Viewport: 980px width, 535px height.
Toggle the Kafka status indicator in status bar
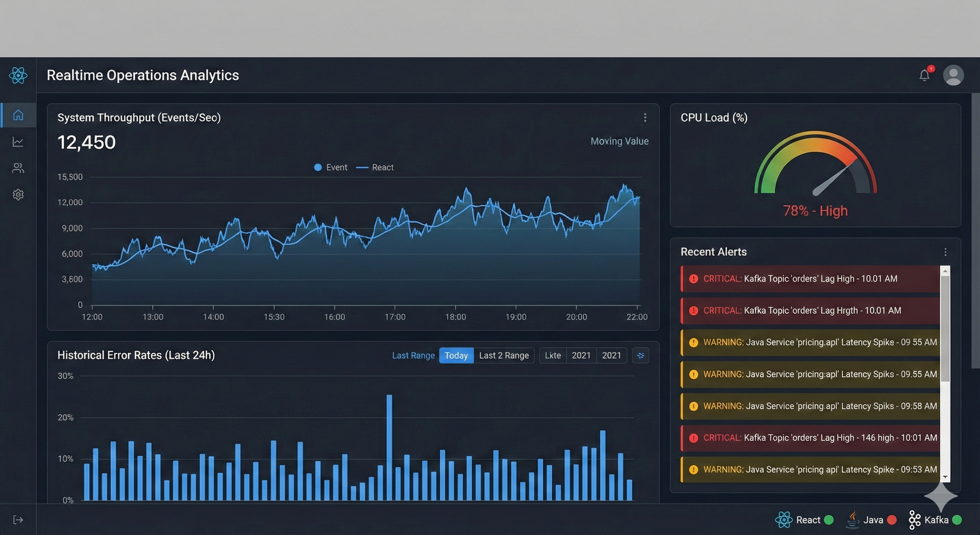958,519
